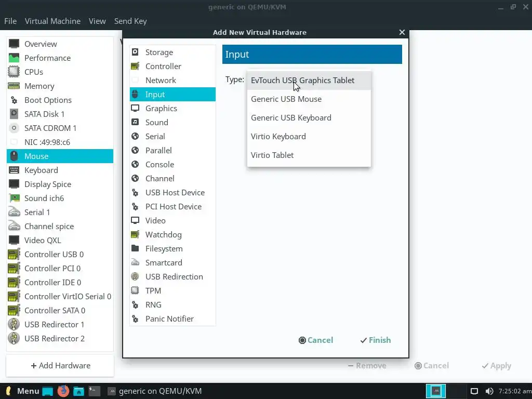Click Add Hardware button
Viewport: 532px width, 399px height.
coord(60,365)
